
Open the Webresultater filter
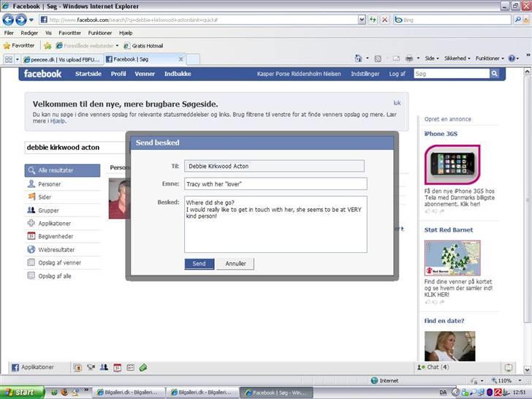(55, 250)
